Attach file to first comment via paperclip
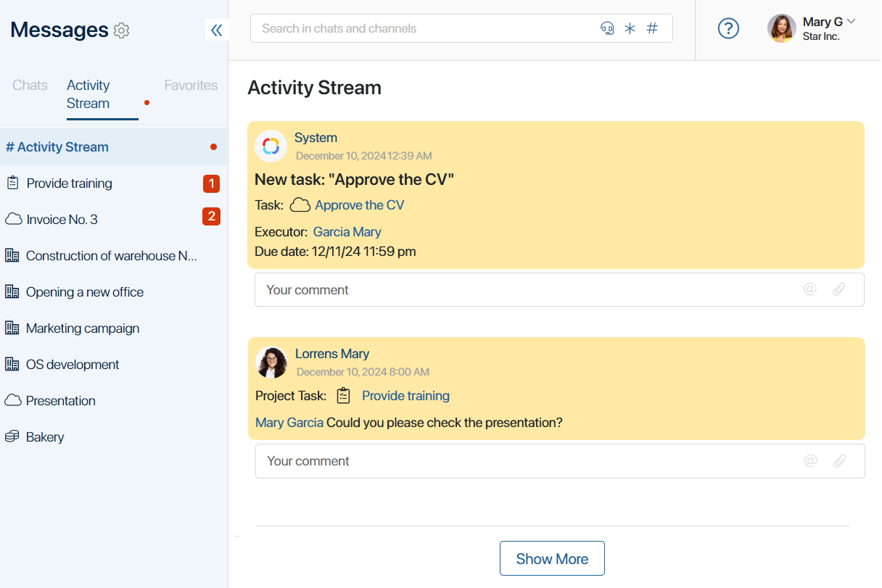The height and width of the screenshot is (588, 882). tap(838, 289)
